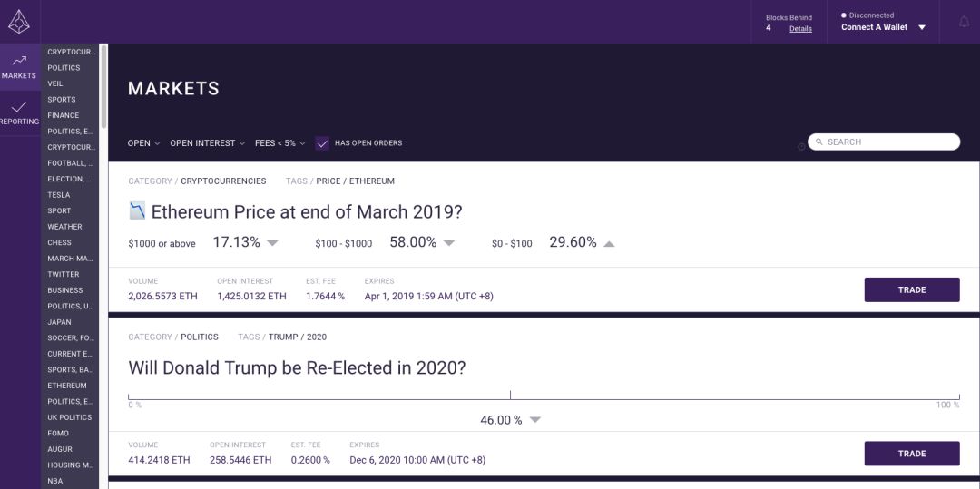Open the Reporting checkmark icon
The width and height of the screenshot is (980, 489).
coord(19,107)
